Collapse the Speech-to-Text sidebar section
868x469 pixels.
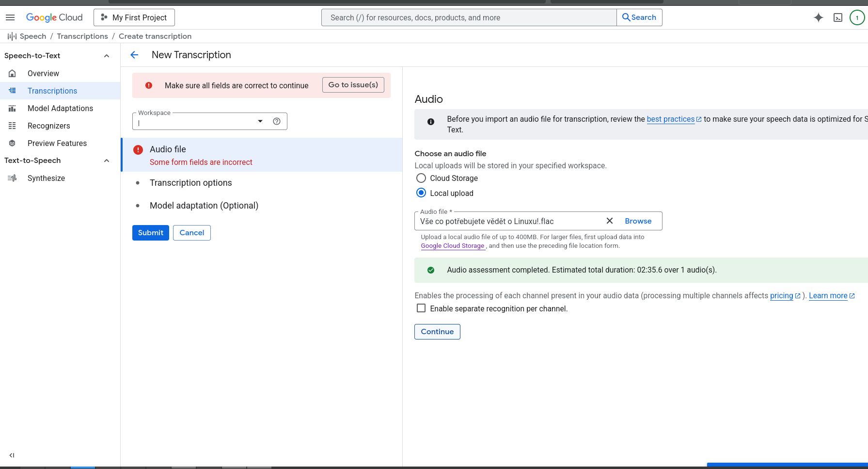tap(107, 56)
